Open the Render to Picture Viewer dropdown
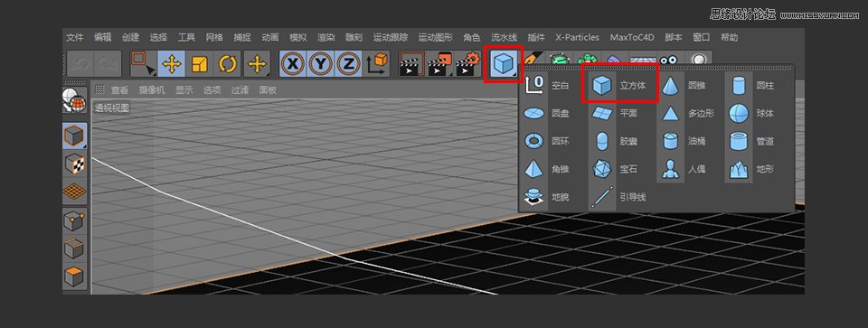The height and width of the screenshot is (328, 868). [x=440, y=64]
